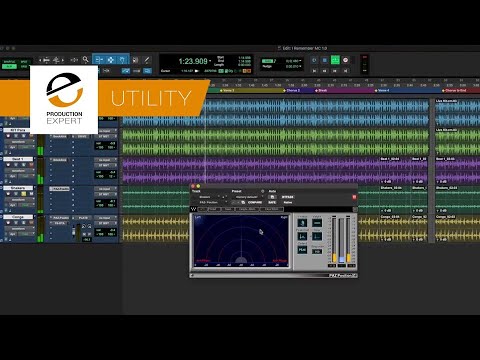Mute the Congas track
This screenshot has width=480, height=360.
click(x=31, y=223)
